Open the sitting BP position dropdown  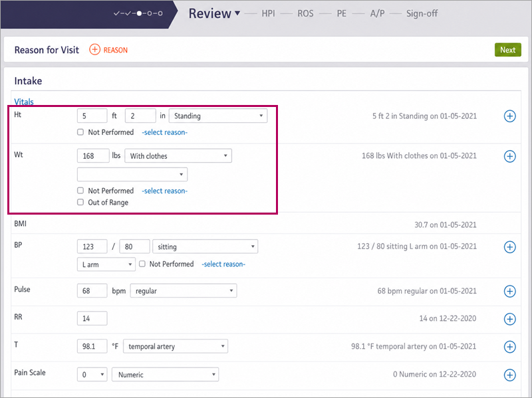coord(205,247)
